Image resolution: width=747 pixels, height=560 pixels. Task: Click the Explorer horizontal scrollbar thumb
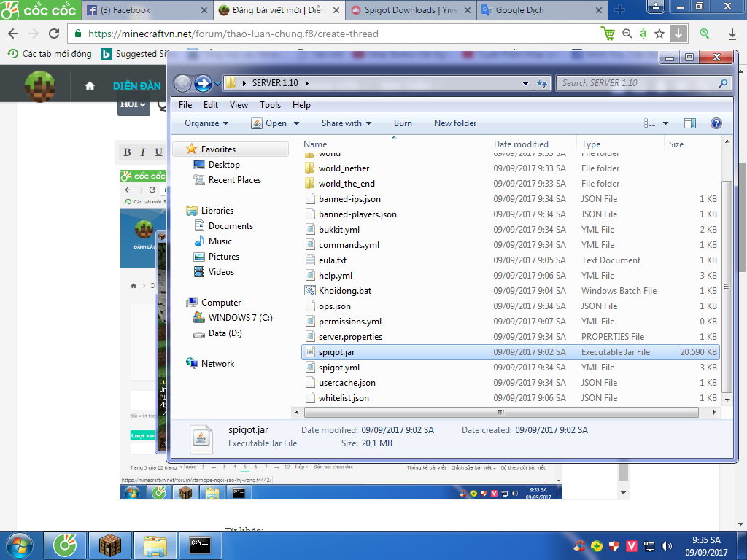(x=501, y=412)
